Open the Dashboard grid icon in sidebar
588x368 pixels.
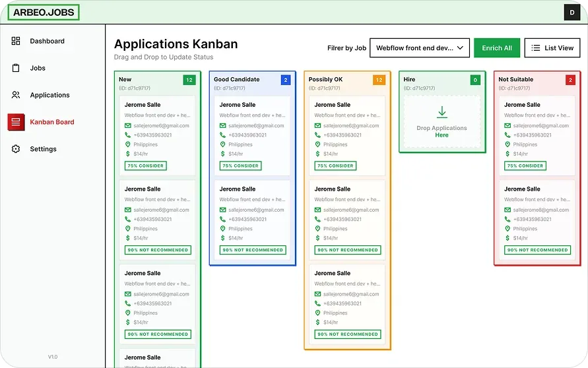(x=16, y=41)
